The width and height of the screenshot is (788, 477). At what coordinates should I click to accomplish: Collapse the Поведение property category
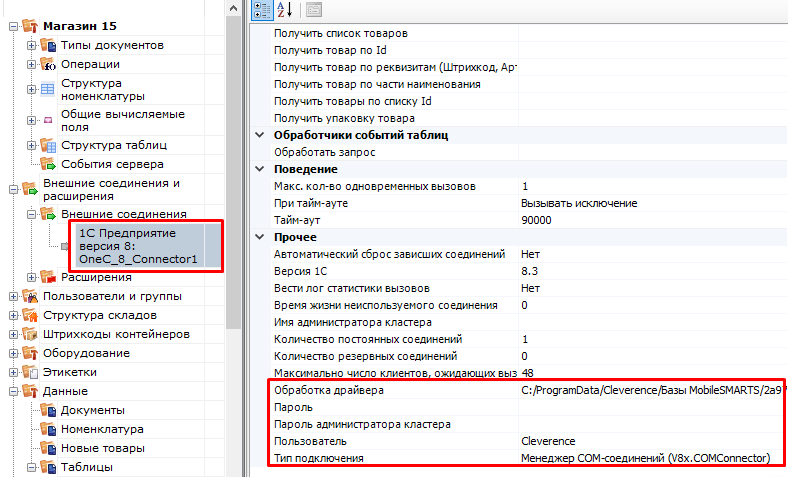coord(260,169)
